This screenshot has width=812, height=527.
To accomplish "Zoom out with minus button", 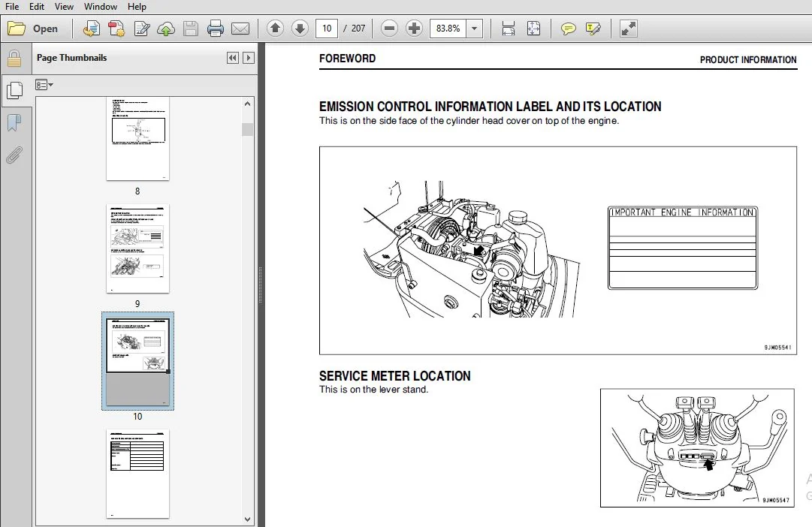I will 389,29.
